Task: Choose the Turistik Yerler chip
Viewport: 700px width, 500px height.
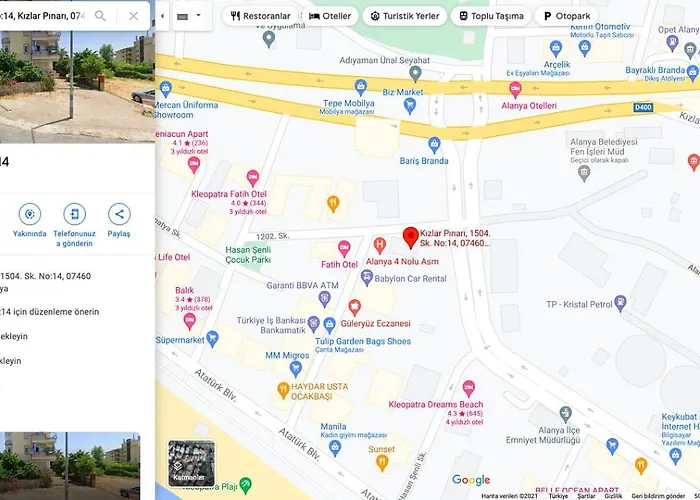Action: 404,16
